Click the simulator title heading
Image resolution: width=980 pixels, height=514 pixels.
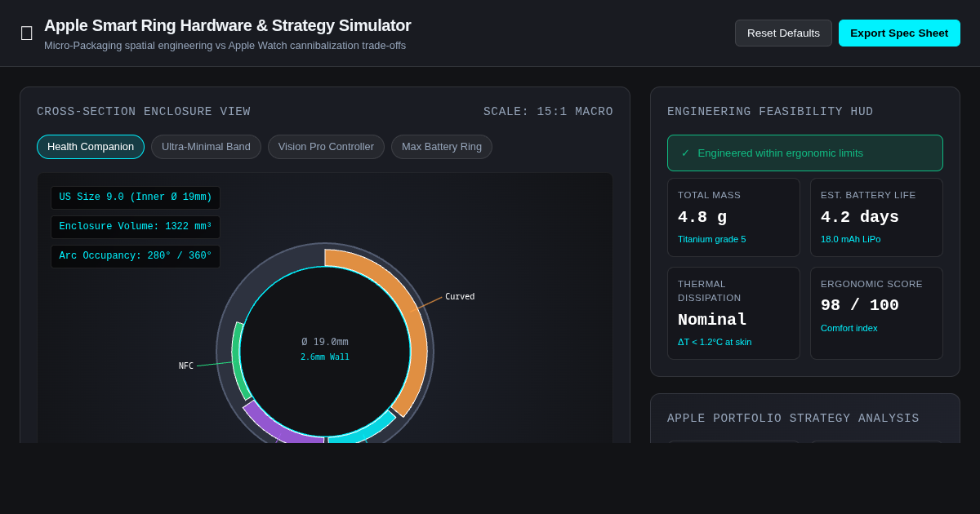point(228,25)
